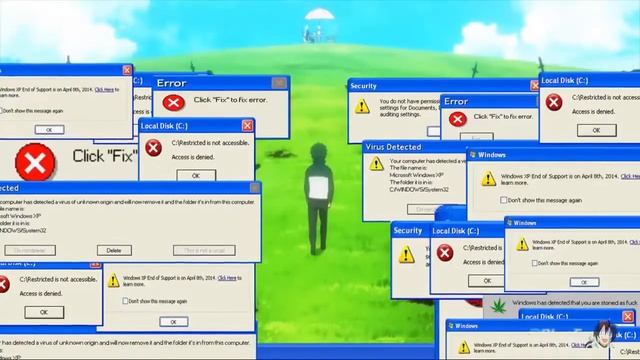Viewport: 640px width, 360px height.
Task: Click red X icon in Local Disk dialog between Security and Windows
Action: click(x=445, y=253)
